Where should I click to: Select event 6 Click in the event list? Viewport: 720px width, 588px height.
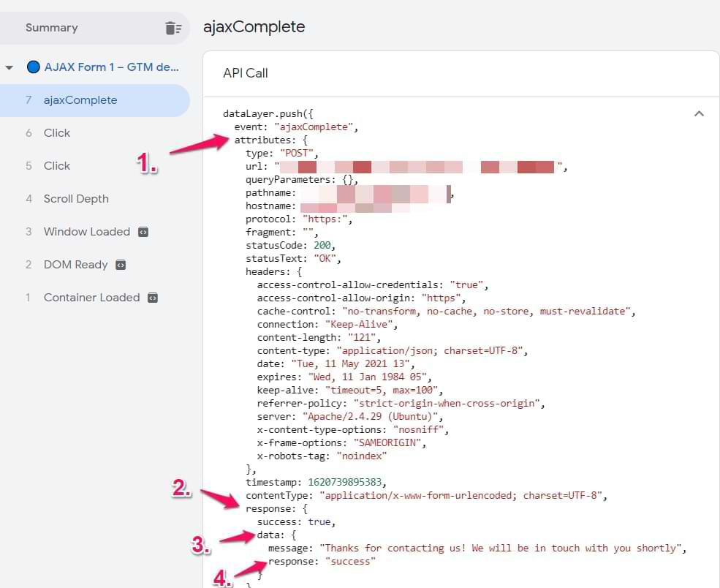(x=57, y=133)
